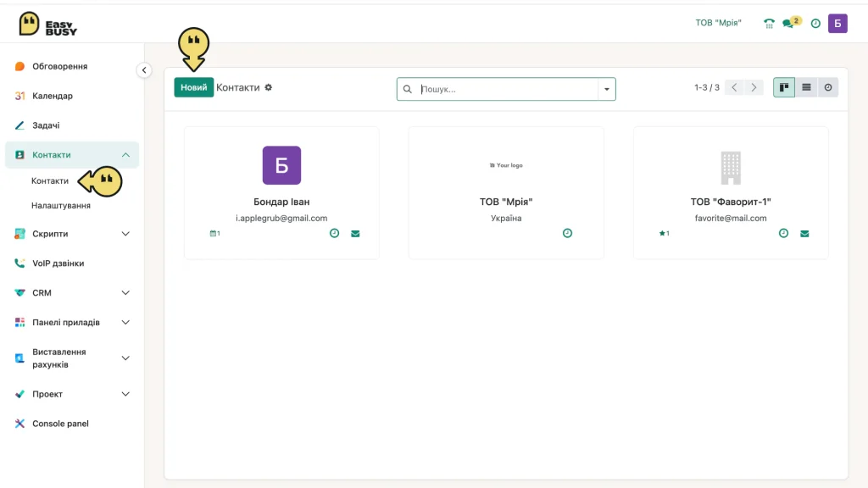868x488 pixels.
Task: Switch to kanban view
Action: [784, 87]
